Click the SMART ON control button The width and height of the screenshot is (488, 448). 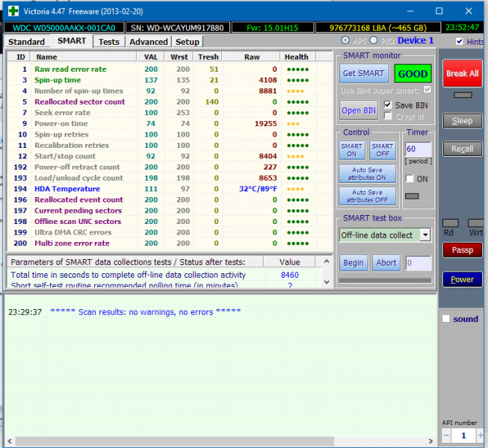point(352,150)
